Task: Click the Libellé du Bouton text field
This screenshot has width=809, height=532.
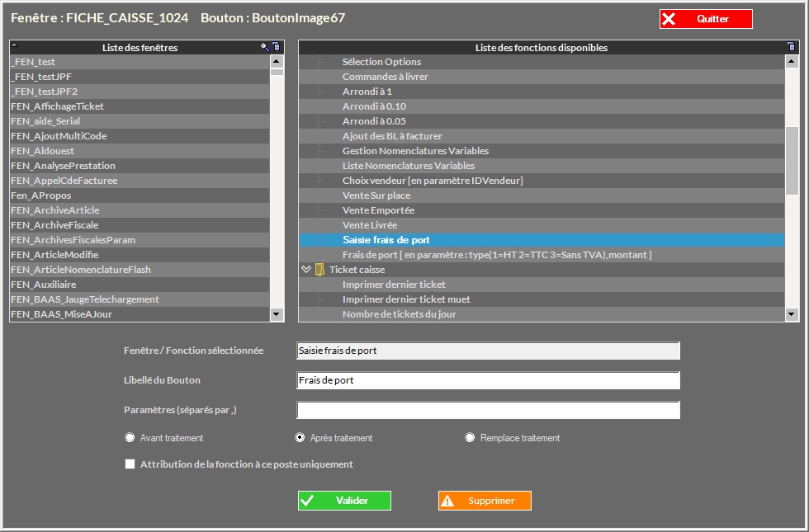Action: (x=488, y=380)
